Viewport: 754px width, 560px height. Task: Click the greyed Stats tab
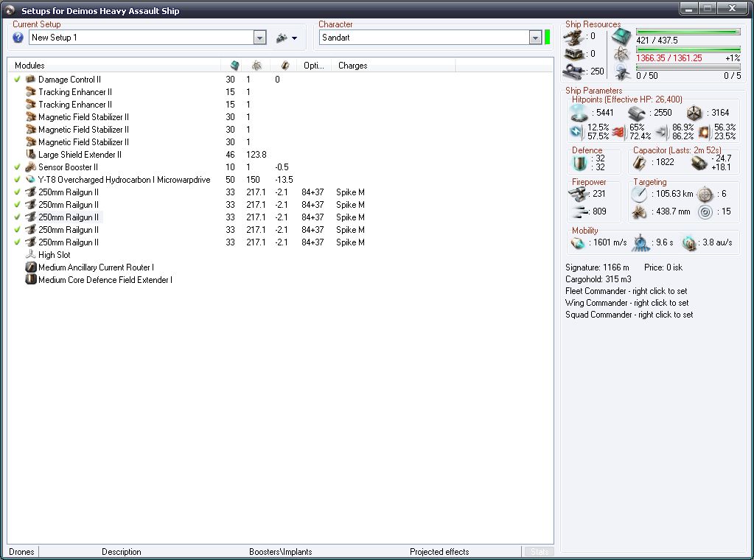(x=539, y=551)
